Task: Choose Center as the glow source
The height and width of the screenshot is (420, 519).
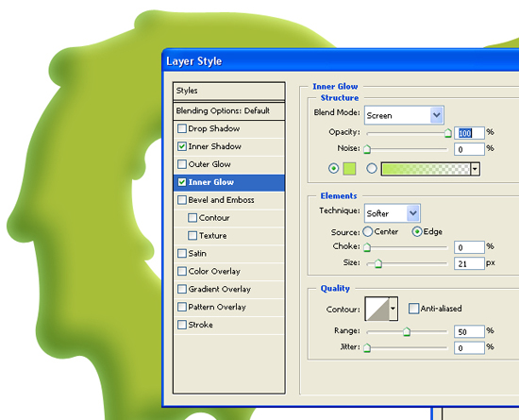Action: click(x=367, y=231)
